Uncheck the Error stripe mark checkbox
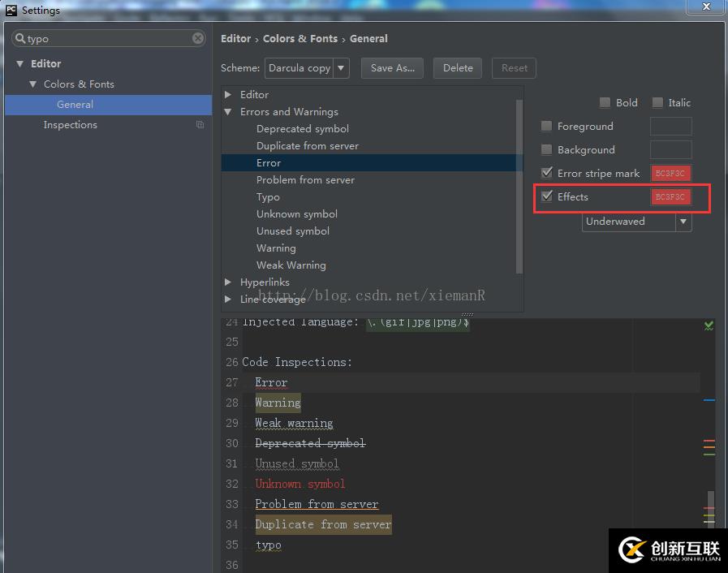Screen dimensions: 728x573 547,173
